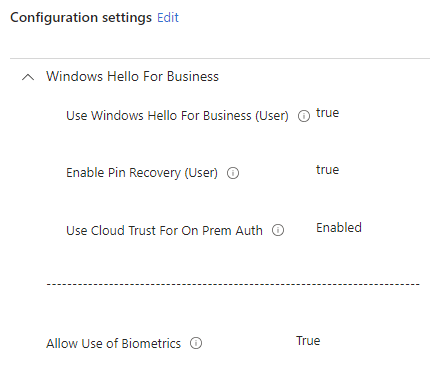Click the (User) suffix of Use Windows Hello
The image size is (430, 375).
[272, 116]
